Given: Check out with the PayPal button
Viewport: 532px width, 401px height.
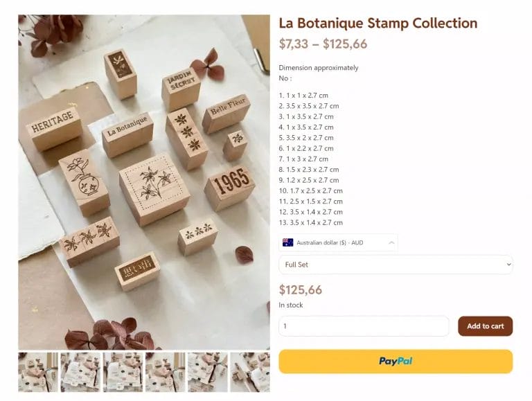Looking at the screenshot, I should point(396,361).
